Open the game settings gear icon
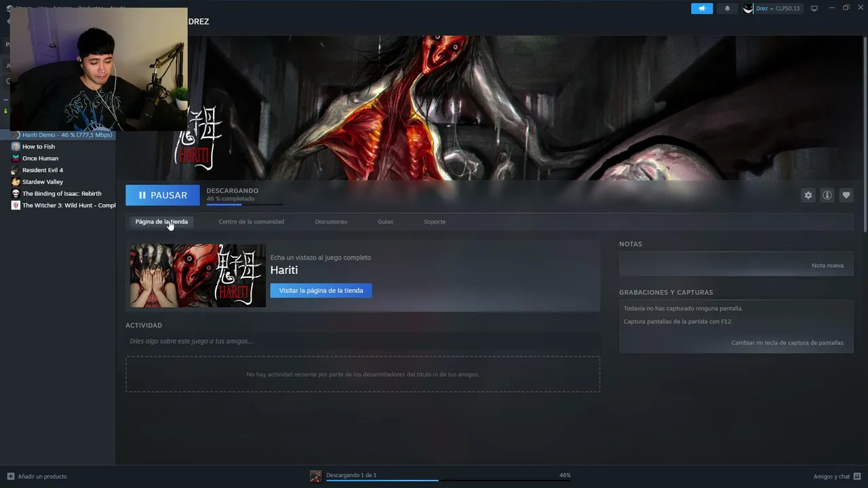The height and width of the screenshot is (488, 868). point(808,195)
